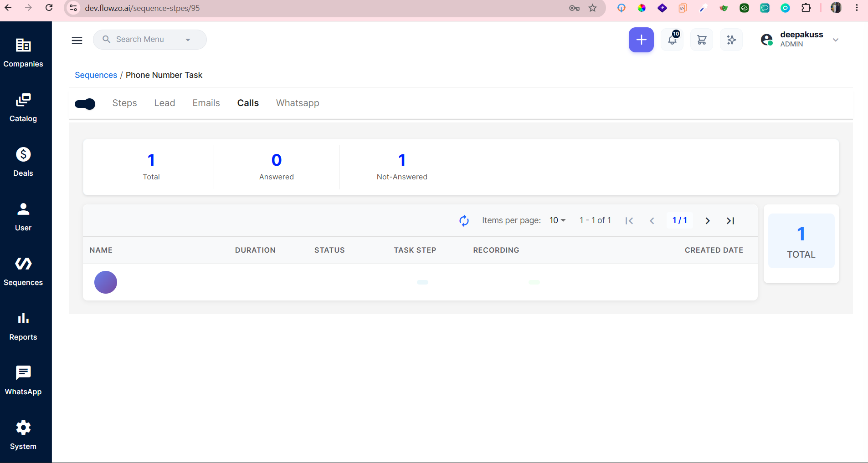Click the DURATION column header

tap(255, 250)
